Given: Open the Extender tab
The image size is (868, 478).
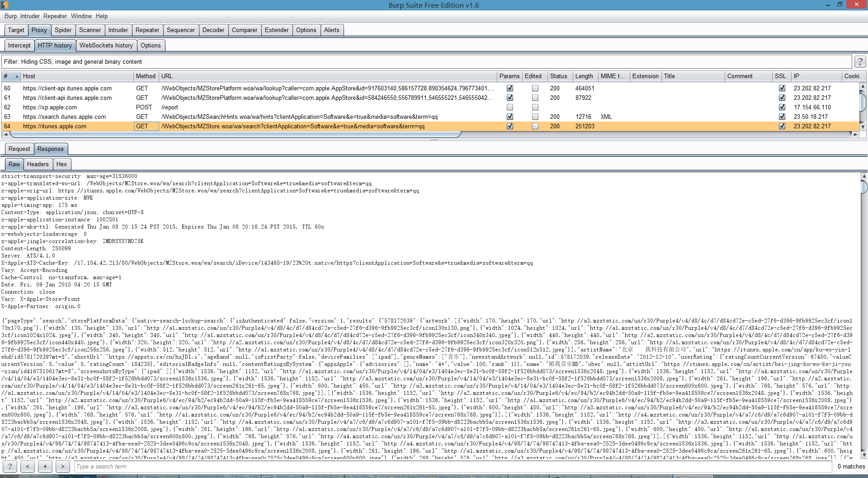Looking at the screenshot, I should coord(277,30).
